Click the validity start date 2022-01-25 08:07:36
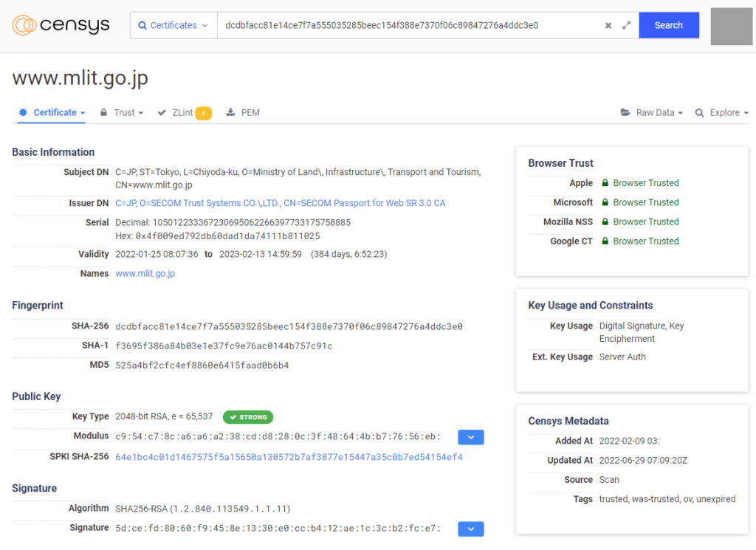The height and width of the screenshot is (550, 756). [x=157, y=254]
